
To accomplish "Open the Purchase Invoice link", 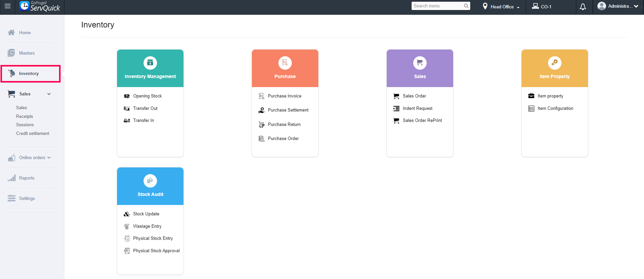I will (284, 96).
